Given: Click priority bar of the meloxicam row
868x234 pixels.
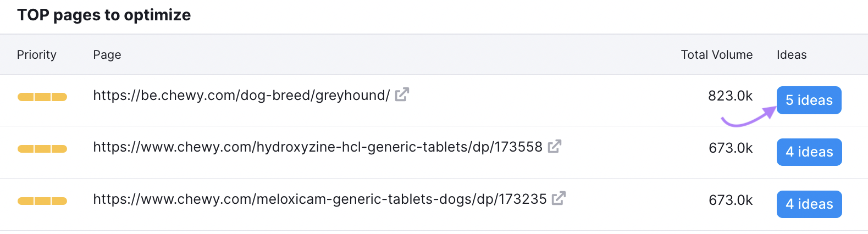Looking at the screenshot, I should 42,201.
